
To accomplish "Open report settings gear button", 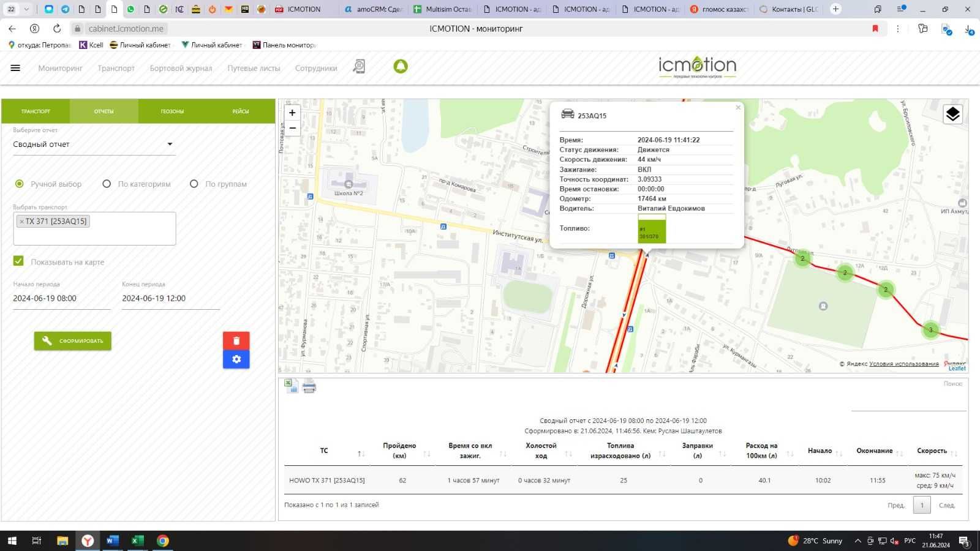I will pos(236,359).
